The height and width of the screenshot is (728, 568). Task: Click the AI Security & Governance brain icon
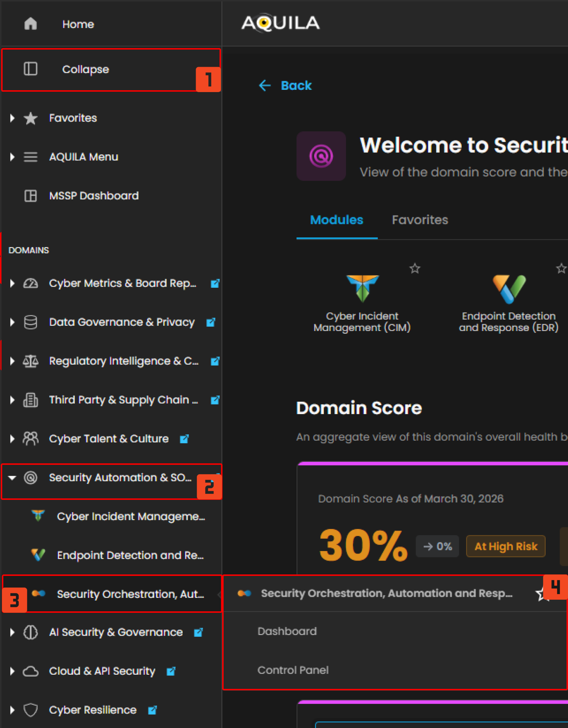31,632
